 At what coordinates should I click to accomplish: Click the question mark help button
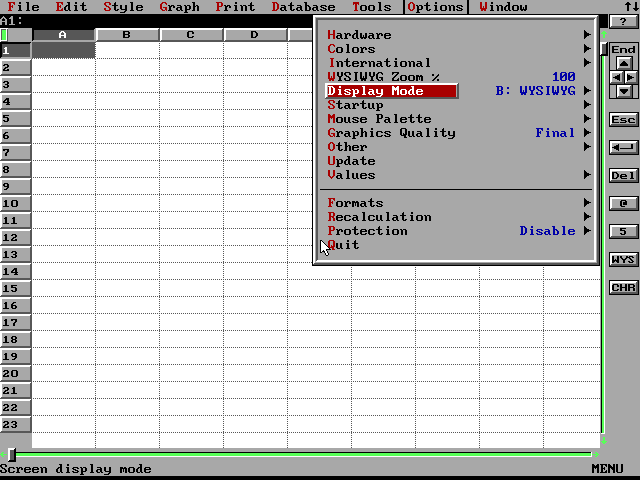point(623,21)
